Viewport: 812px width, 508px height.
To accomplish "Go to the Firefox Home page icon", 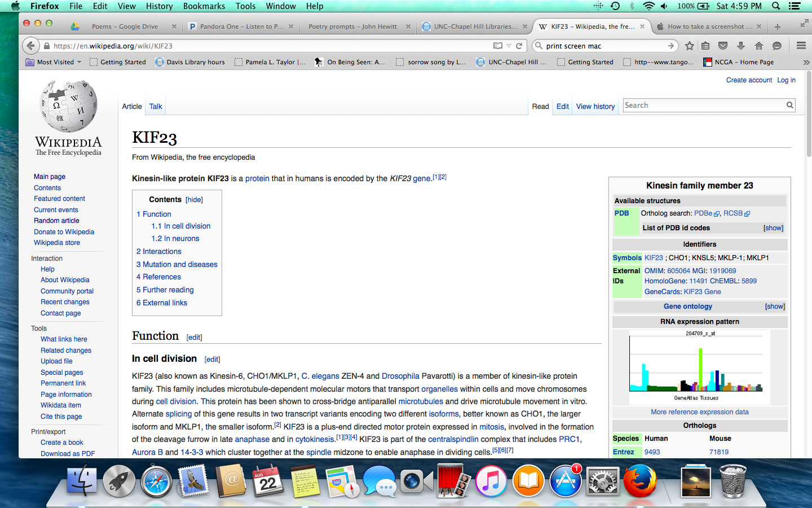I will [759, 46].
